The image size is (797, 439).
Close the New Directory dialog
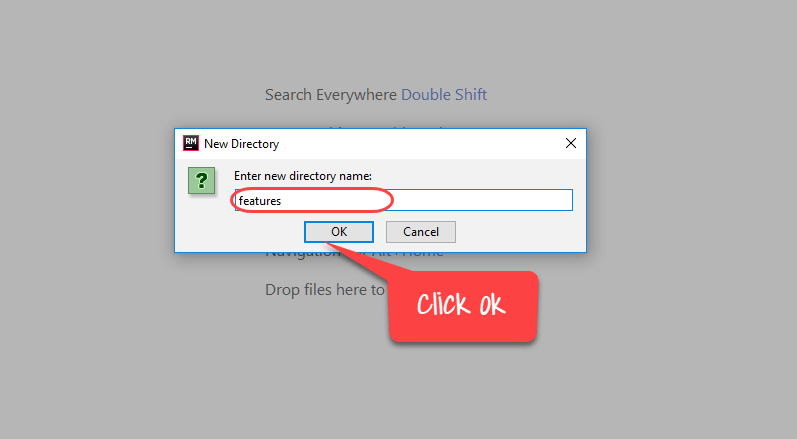(571, 143)
